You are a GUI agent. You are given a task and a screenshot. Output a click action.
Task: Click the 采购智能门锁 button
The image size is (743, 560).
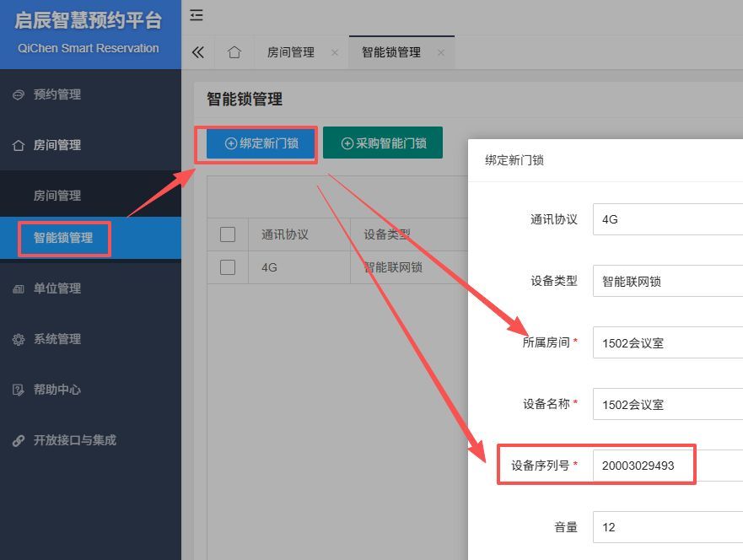pos(383,143)
